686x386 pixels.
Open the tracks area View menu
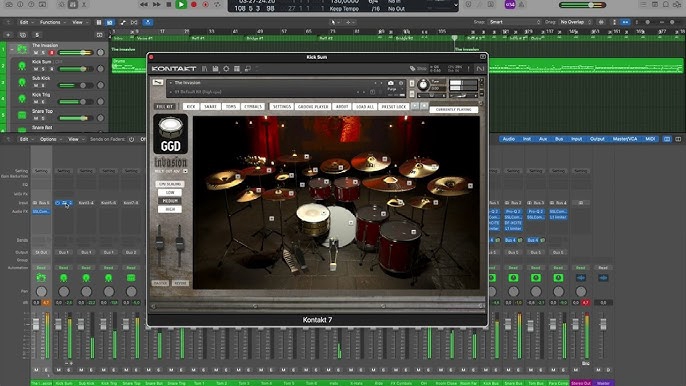point(79,22)
